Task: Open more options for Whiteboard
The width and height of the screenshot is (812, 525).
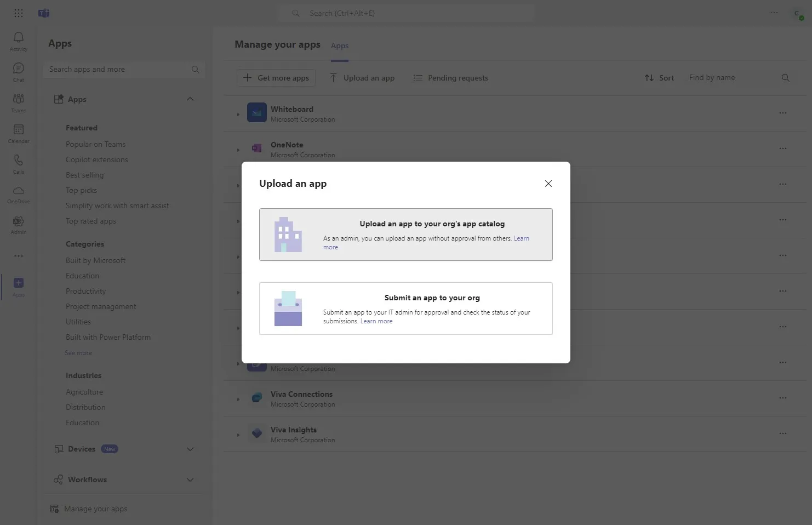Action: pos(783,113)
